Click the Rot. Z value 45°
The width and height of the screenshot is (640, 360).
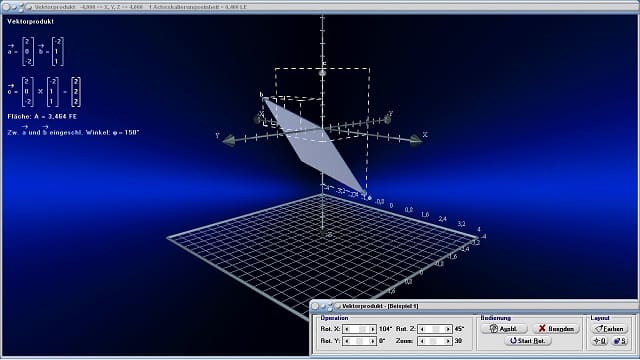(459, 329)
